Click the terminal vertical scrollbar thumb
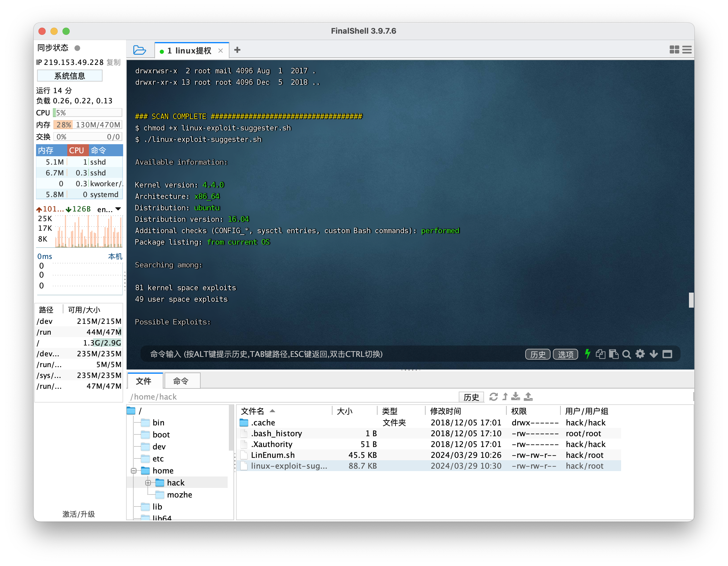 [x=691, y=300]
